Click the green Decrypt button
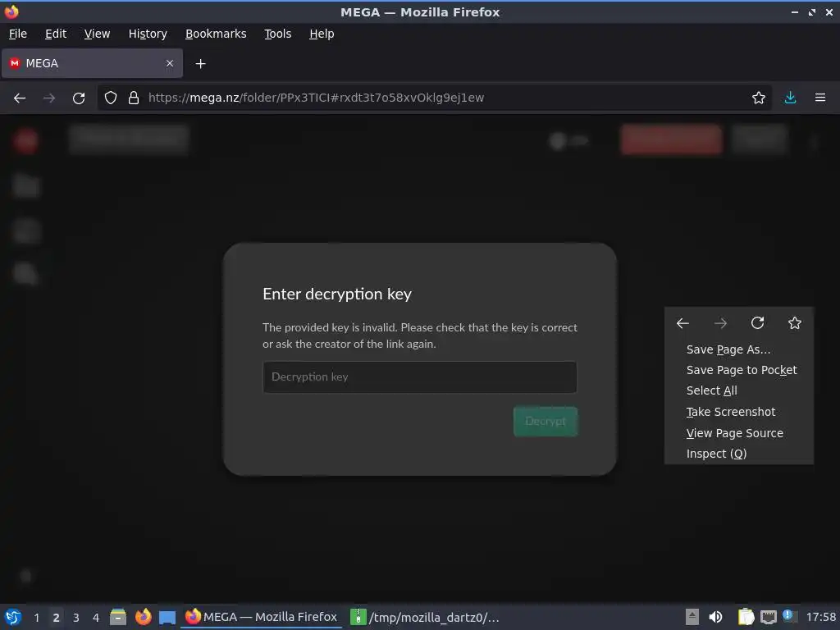This screenshot has height=630, width=840. coord(546,421)
